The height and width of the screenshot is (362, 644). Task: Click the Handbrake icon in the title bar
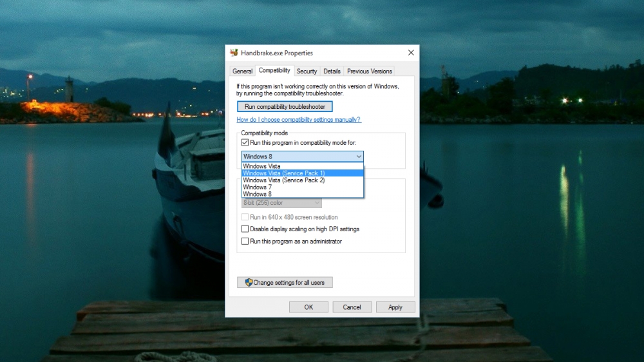coord(234,53)
